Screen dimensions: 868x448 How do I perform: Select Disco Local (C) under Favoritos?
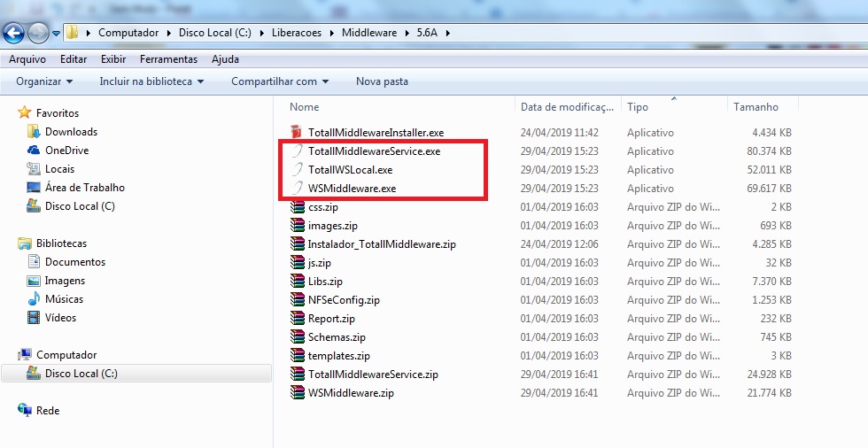point(80,205)
